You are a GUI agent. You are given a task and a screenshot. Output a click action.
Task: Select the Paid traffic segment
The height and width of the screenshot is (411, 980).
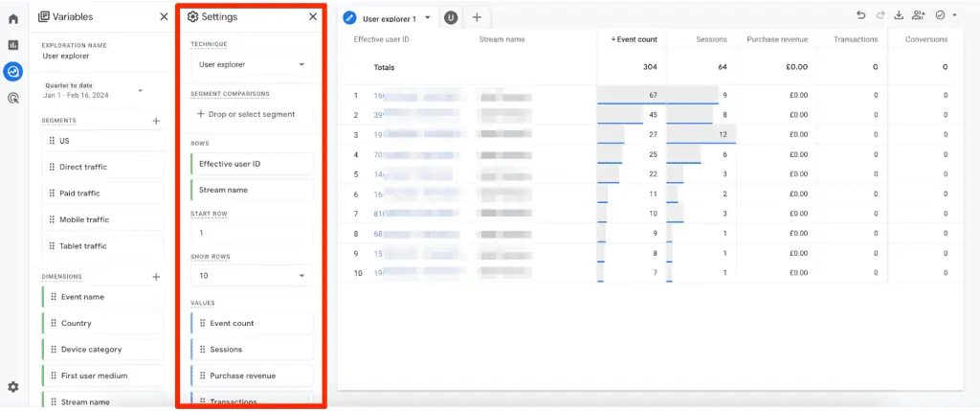point(102,194)
